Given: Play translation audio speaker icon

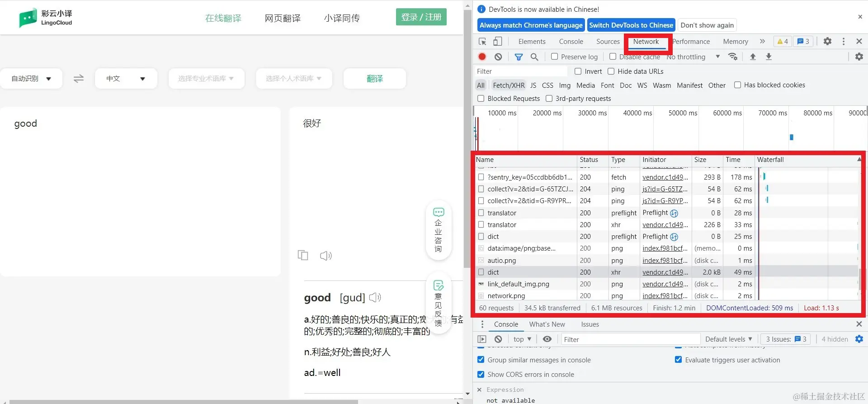Looking at the screenshot, I should pos(325,256).
